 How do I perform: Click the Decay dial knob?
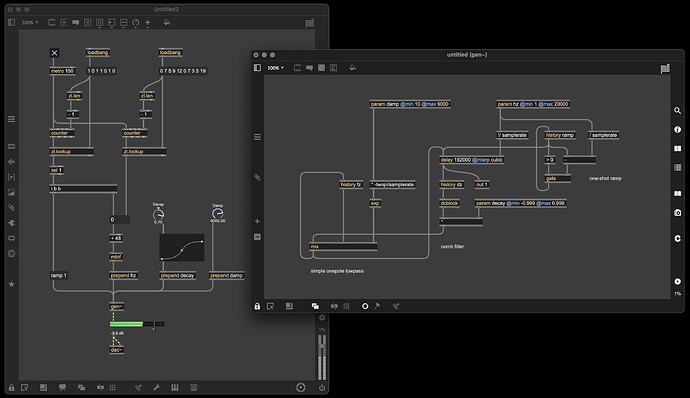158,214
